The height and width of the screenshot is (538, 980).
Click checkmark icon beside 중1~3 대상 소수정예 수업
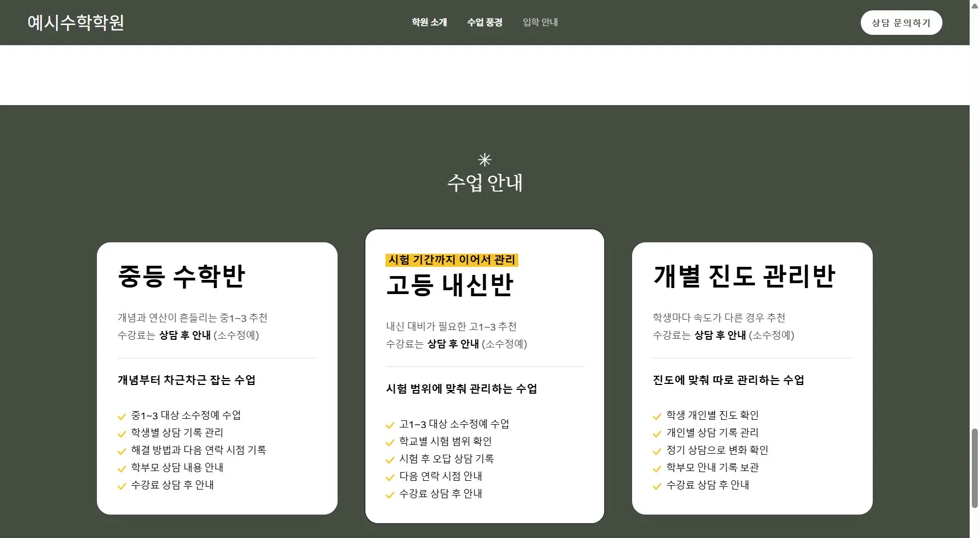(122, 417)
